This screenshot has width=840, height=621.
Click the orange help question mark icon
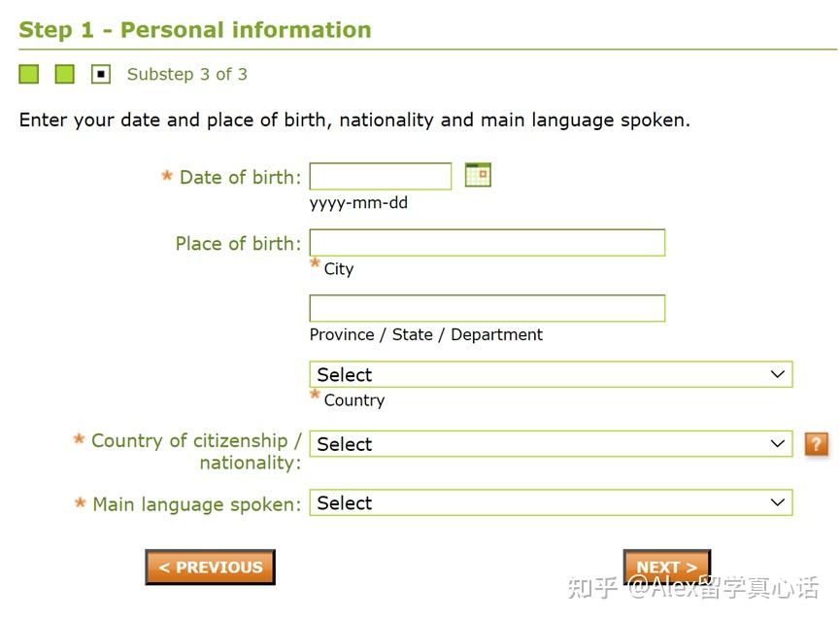coord(817,444)
